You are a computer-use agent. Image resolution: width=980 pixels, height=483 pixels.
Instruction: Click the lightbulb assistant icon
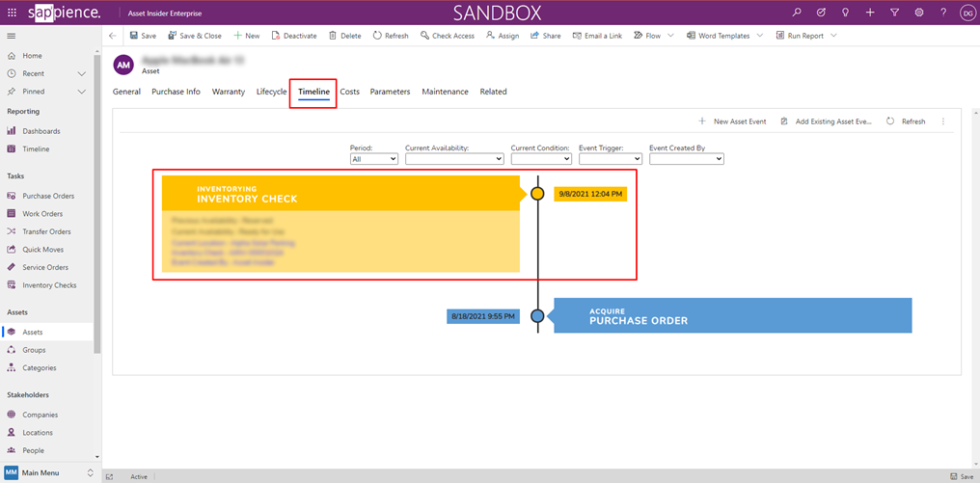(x=845, y=13)
